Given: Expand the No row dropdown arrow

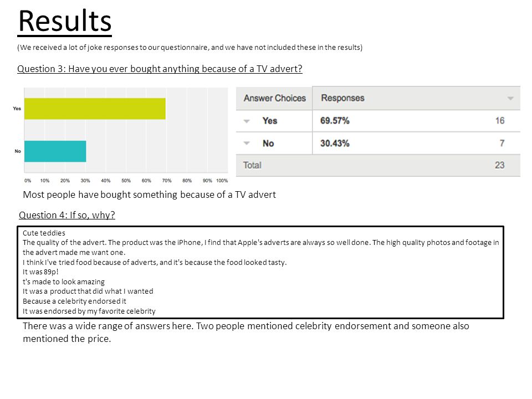Looking at the screenshot, I should (x=247, y=143).
